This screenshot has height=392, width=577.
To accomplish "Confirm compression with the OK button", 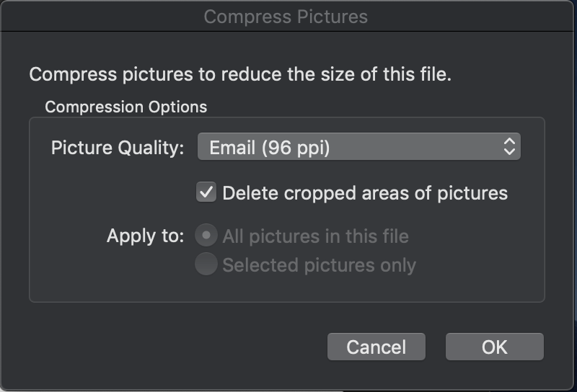I will 494,347.
